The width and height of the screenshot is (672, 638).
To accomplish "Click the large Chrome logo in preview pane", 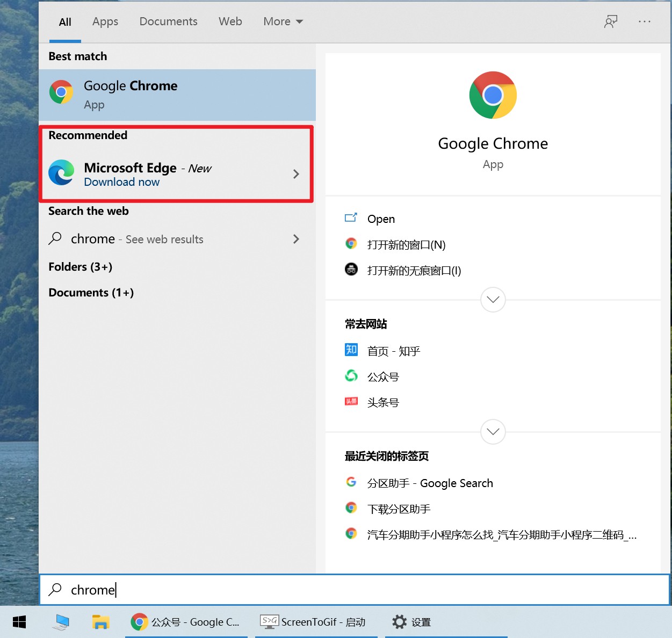I will [x=493, y=95].
